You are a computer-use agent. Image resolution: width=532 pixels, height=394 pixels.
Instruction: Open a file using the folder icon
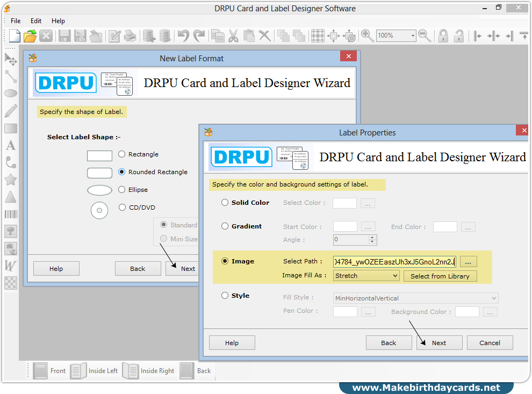coord(30,35)
